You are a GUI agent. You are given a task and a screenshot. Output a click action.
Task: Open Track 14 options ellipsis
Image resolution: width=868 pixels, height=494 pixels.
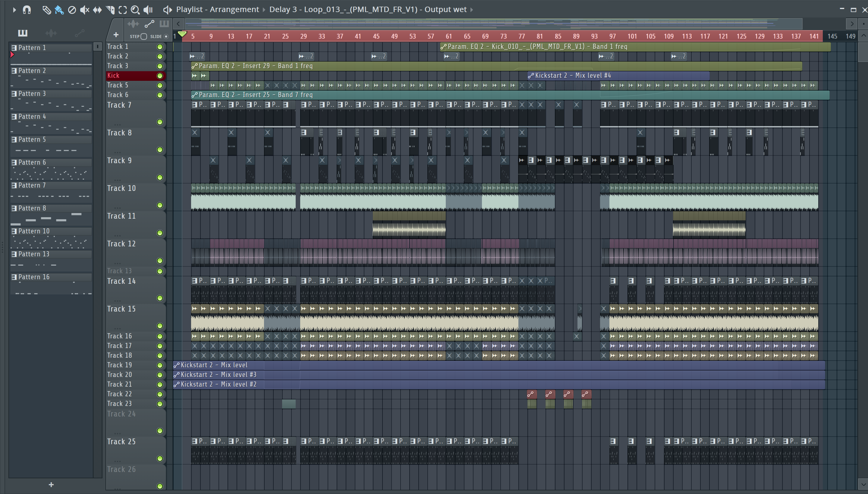pyautogui.click(x=117, y=300)
